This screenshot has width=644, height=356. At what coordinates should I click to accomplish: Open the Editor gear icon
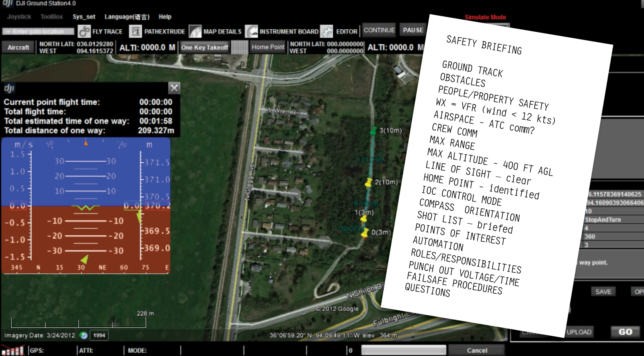coord(326,31)
